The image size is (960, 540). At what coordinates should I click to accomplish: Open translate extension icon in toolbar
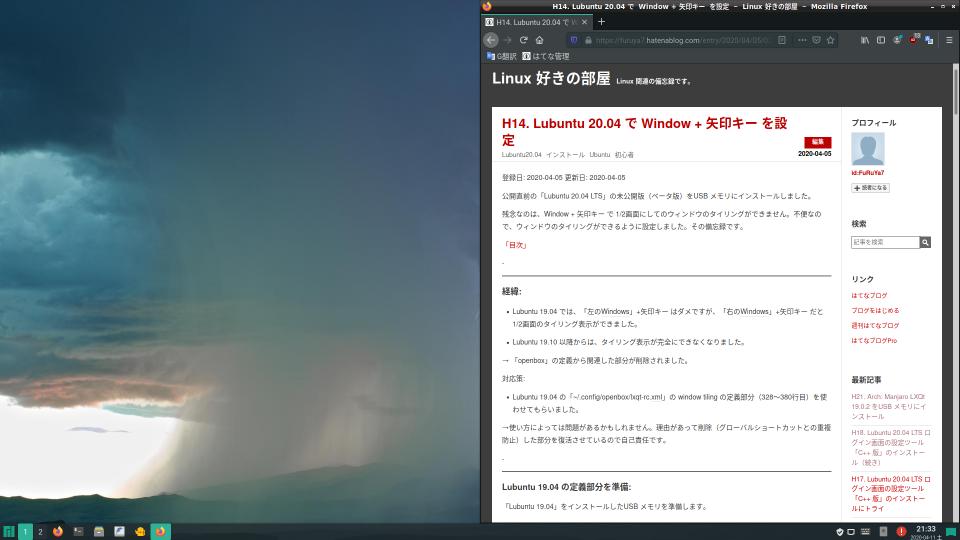click(929, 40)
